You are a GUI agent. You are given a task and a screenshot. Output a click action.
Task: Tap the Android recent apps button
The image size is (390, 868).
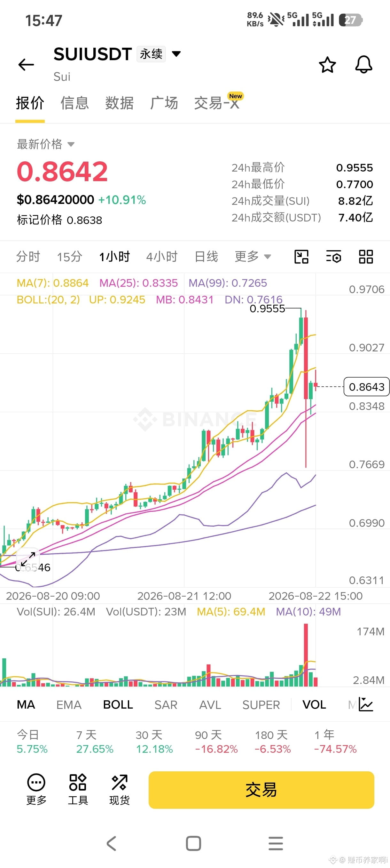tap(276, 843)
